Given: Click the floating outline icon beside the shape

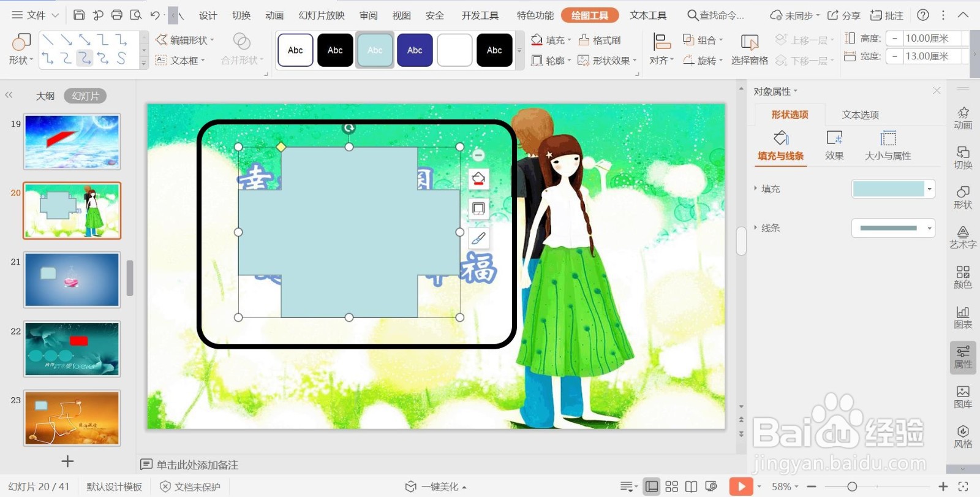Looking at the screenshot, I should click(x=478, y=208).
